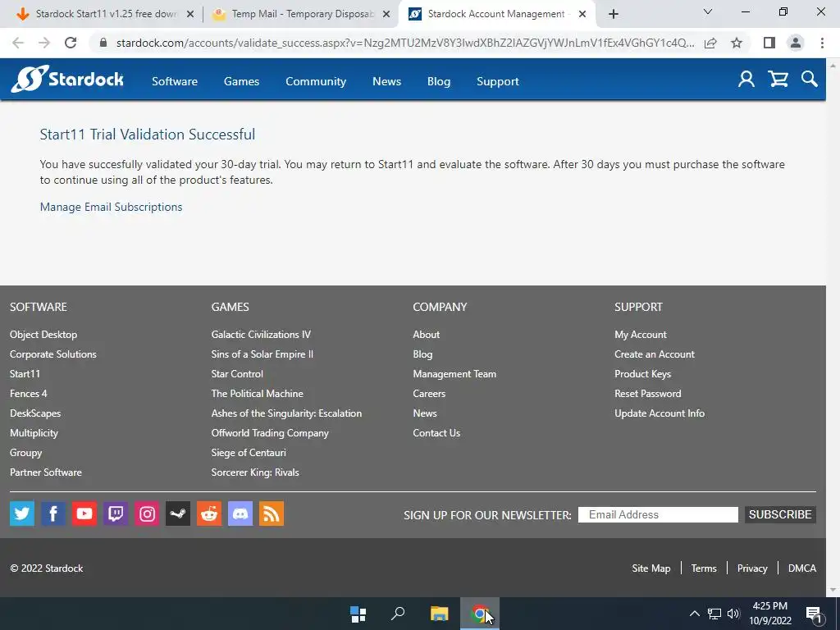Image resolution: width=840 pixels, height=630 pixels.
Task: Open a new browser tab
Action: pos(614,14)
